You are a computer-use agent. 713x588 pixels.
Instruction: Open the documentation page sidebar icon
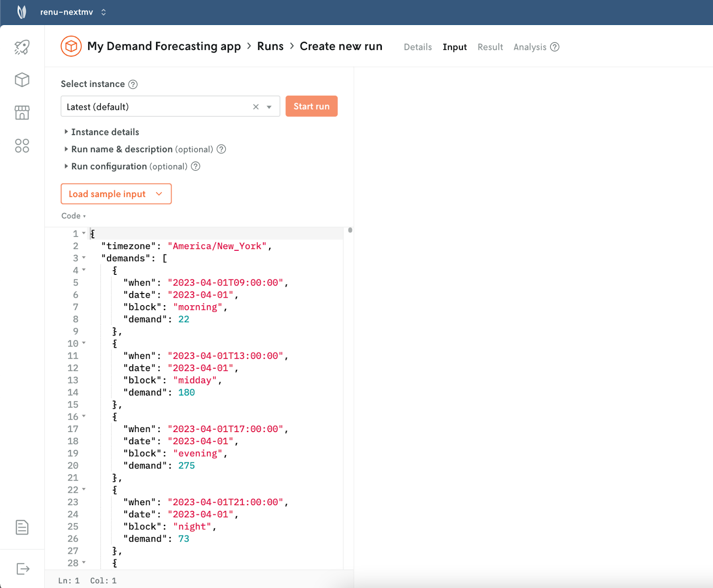click(x=22, y=527)
